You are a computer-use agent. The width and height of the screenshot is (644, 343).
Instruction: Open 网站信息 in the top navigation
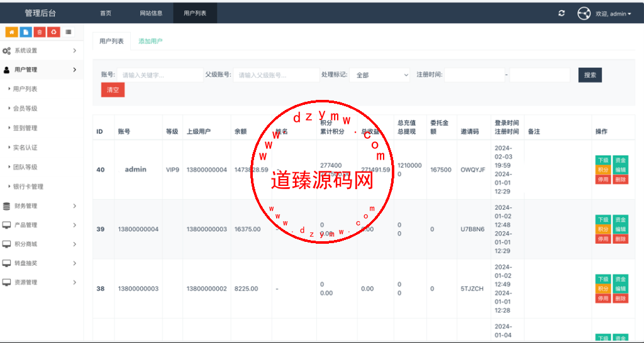151,13
